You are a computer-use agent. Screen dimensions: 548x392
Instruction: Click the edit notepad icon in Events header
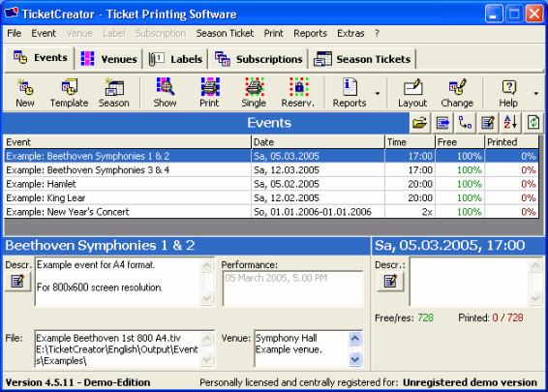(x=488, y=123)
